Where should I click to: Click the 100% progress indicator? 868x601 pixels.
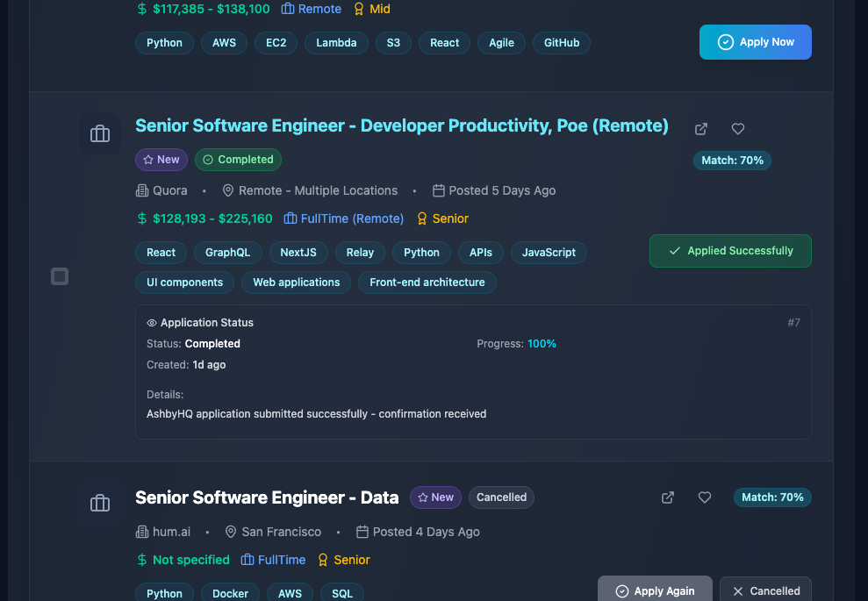coord(542,343)
